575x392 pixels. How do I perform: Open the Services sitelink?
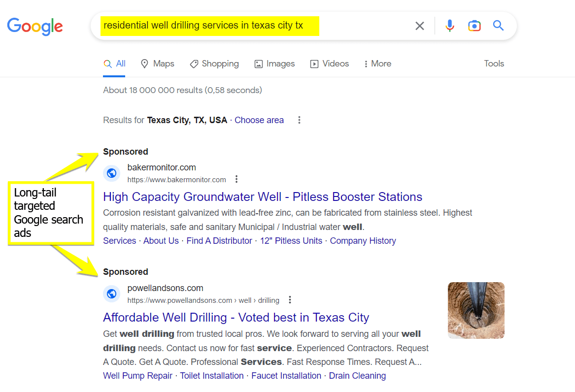120,241
